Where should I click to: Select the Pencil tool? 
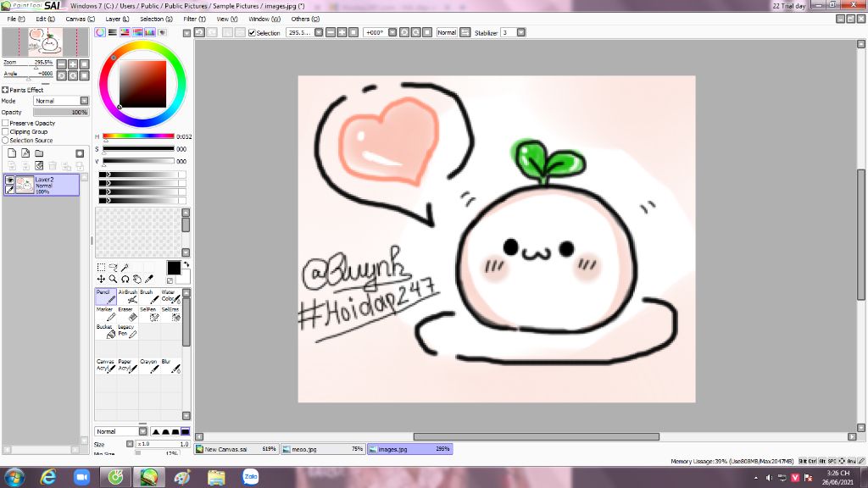105,297
